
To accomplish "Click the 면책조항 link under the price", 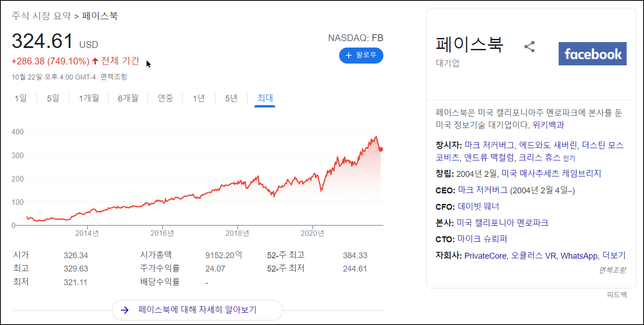I will [114, 77].
